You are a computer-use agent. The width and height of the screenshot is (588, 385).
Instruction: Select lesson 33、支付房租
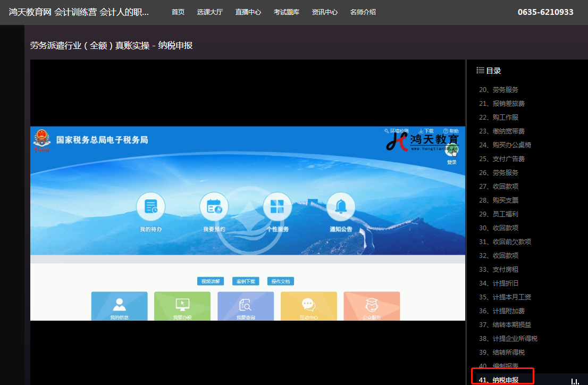(x=498, y=270)
